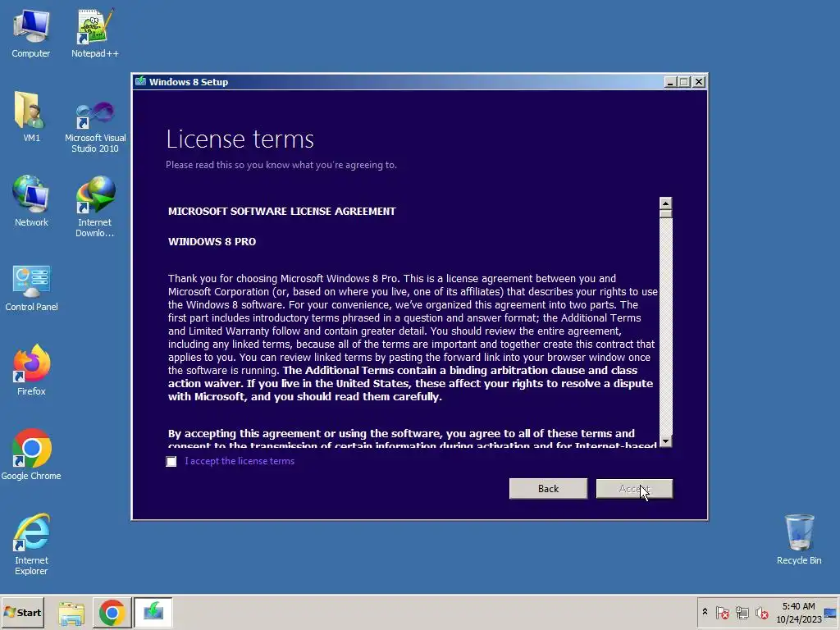Click the 'Please read this' subtitle text
The height and width of the screenshot is (630, 840).
pyautogui.click(x=281, y=165)
